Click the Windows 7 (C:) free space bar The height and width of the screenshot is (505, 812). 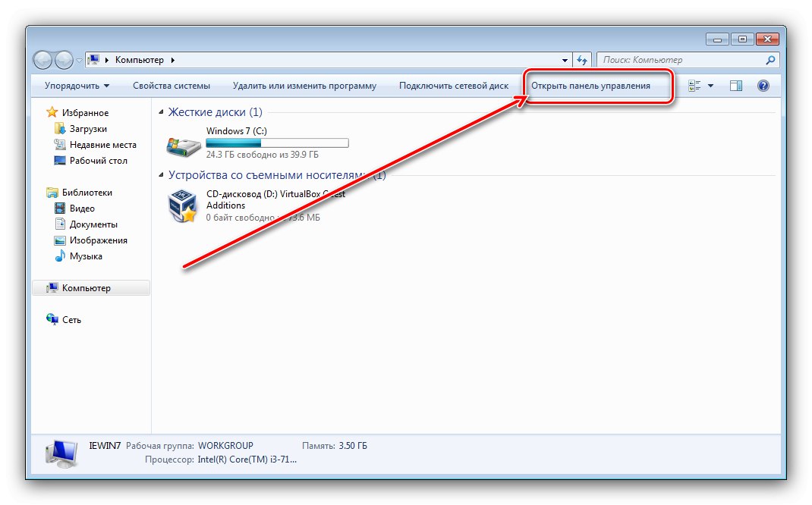[x=277, y=143]
